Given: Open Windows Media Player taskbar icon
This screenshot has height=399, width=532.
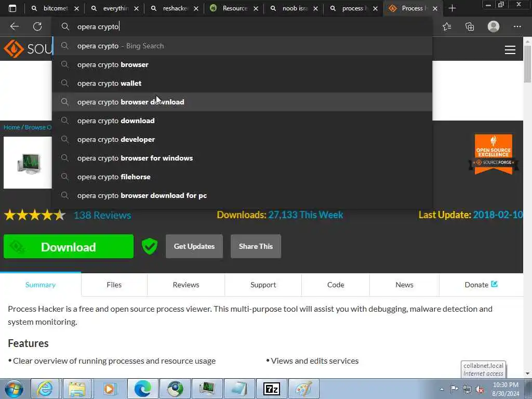Looking at the screenshot, I should tap(109, 389).
